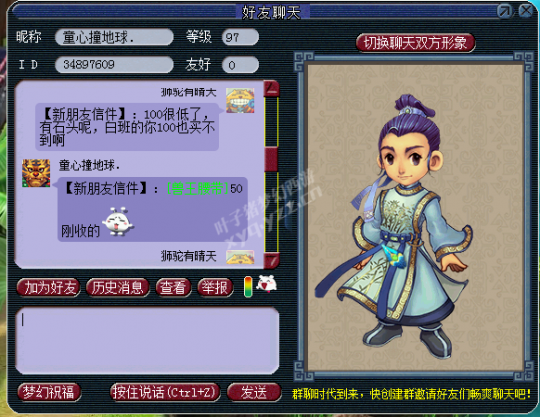Image resolution: width=540 pixels, height=417 pixels.
Task: Click the red chat scrollbar thumb
Action: 271,159
